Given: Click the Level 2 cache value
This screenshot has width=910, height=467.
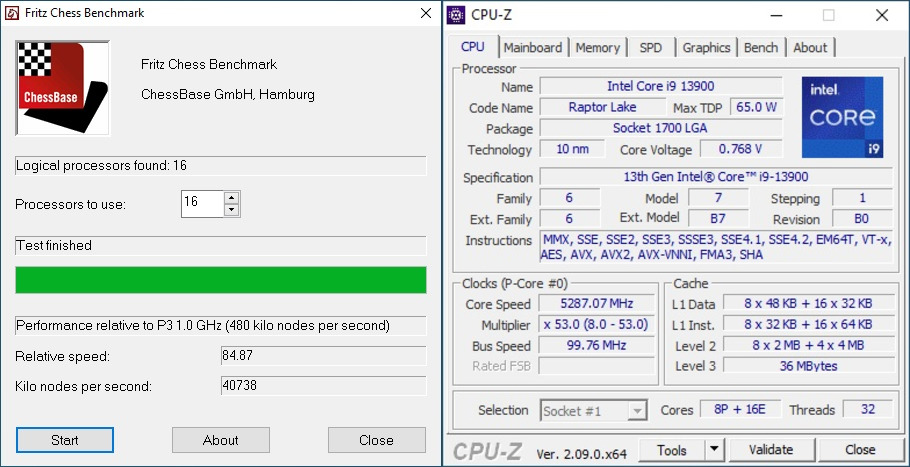Looking at the screenshot, I should [x=808, y=345].
